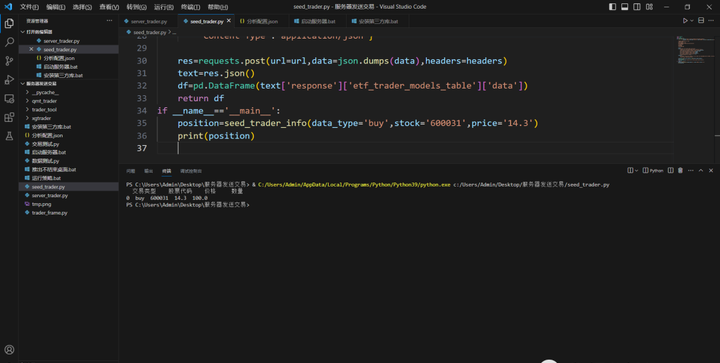Kill terminal with the trash icon
Screen dimensions: 720x363
point(681,170)
